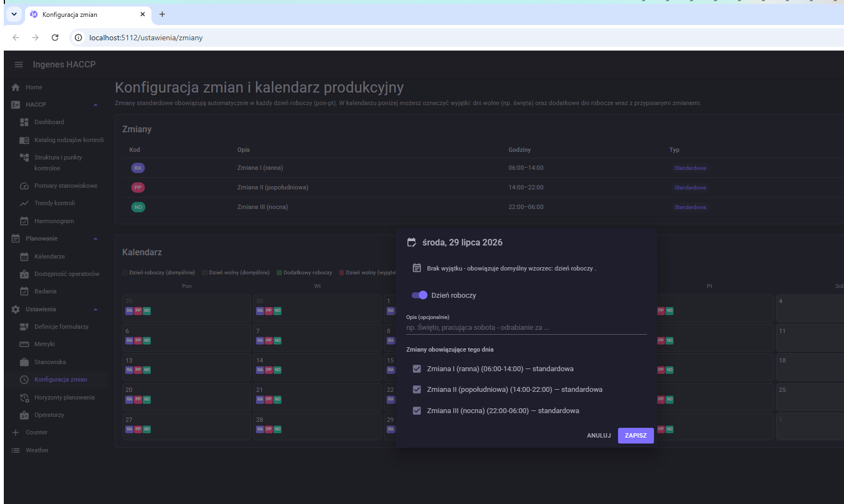Open Dashboard via its sidebar icon
The height and width of the screenshot is (504, 844).
click(x=24, y=122)
